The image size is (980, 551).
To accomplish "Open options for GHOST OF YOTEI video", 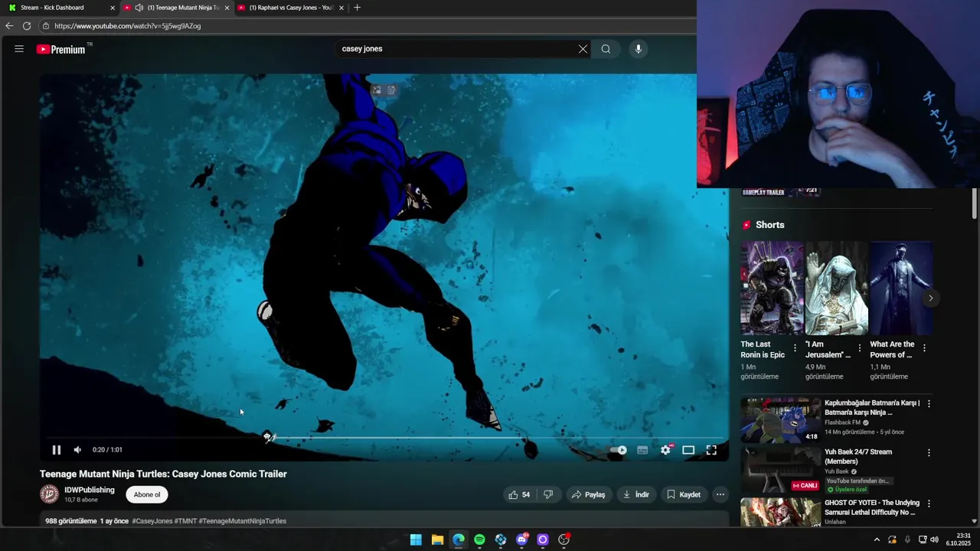I will point(929,504).
